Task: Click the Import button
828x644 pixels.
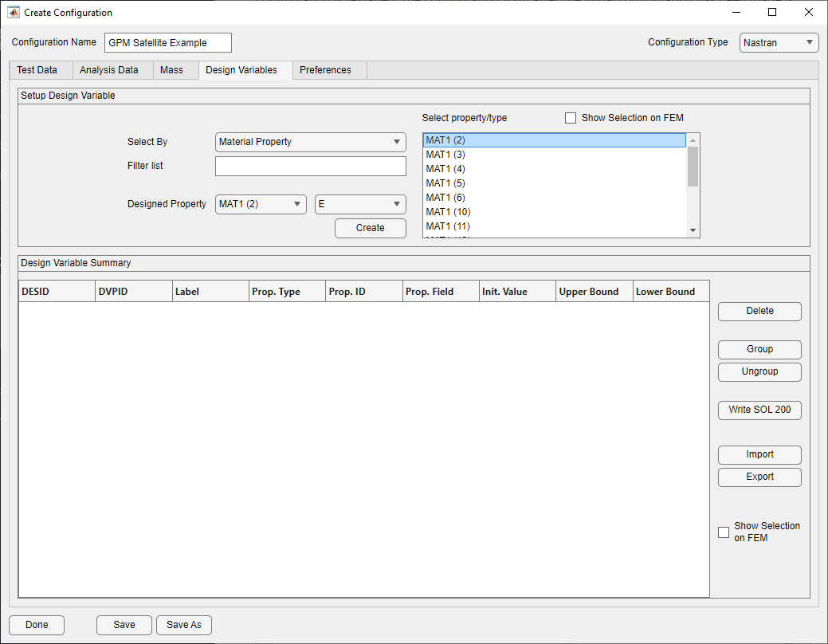Action: (759, 454)
